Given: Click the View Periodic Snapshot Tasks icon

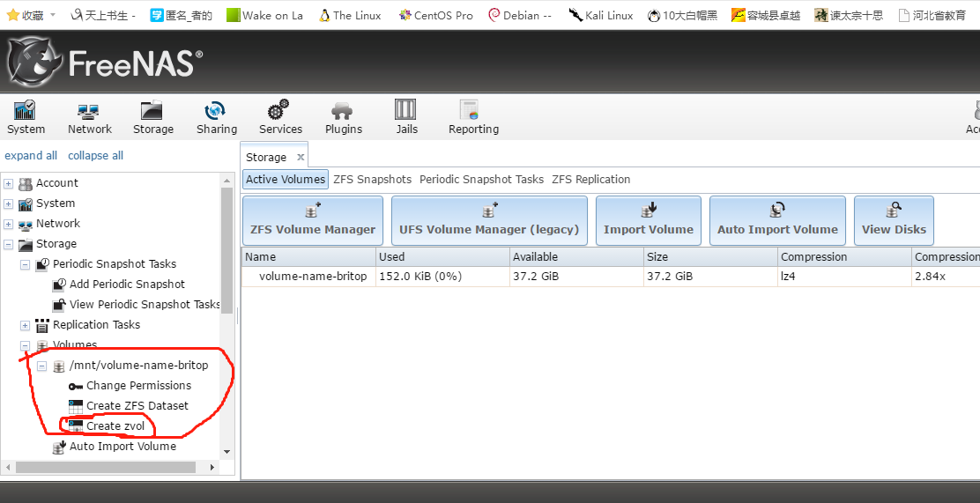Looking at the screenshot, I should tap(59, 305).
